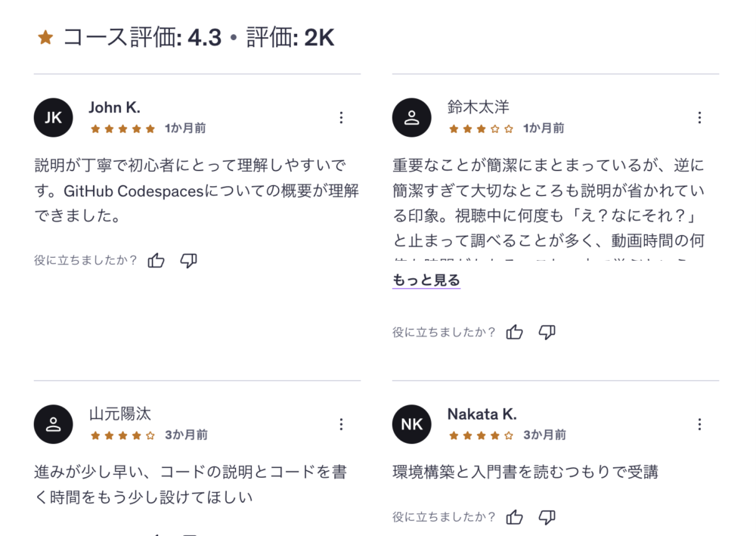756x536 pixels.
Task: Mark Nakata K.'s review as not helpful
Action: tap(547, 517)
